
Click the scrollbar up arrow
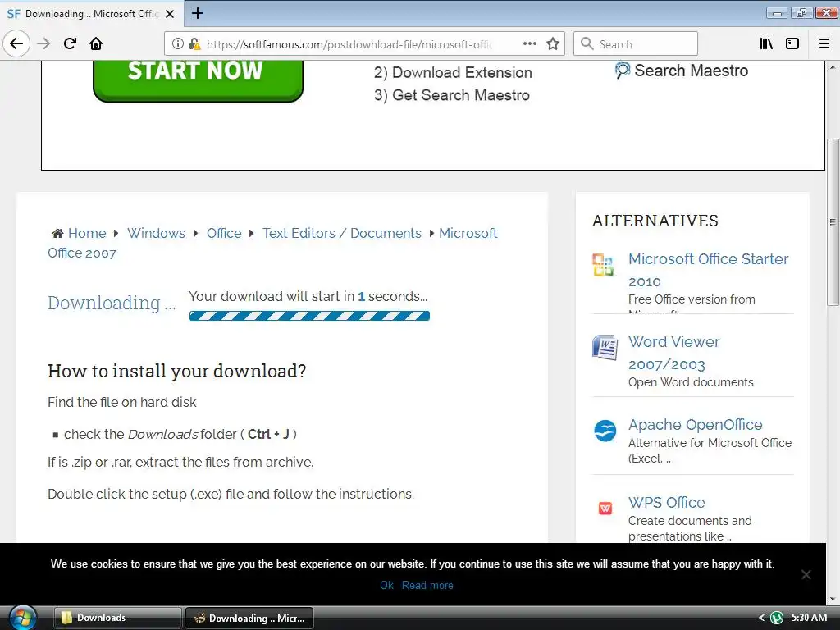(833, 67)
